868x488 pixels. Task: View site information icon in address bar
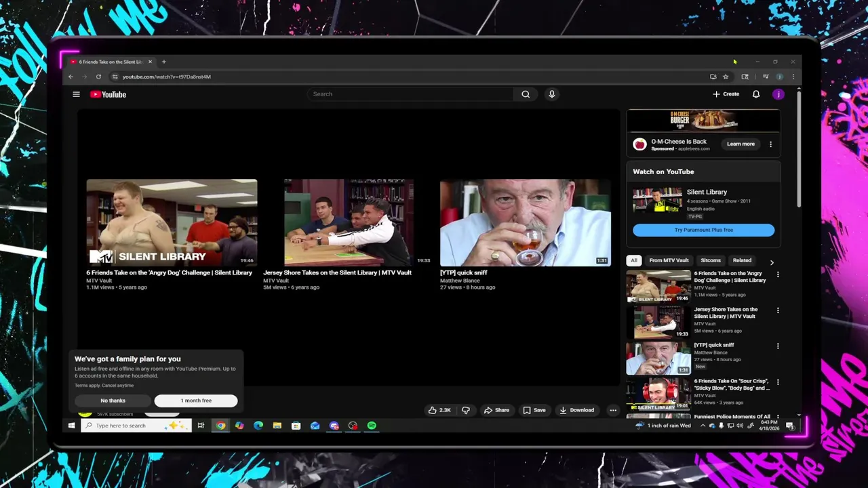[115, 77]
